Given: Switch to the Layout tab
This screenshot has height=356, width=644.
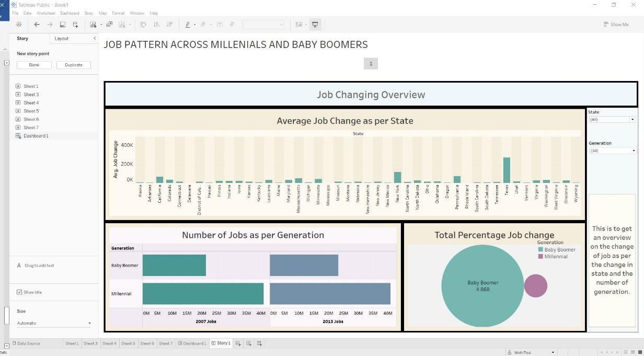Looking at the screenshot, I should coord(61,38).
